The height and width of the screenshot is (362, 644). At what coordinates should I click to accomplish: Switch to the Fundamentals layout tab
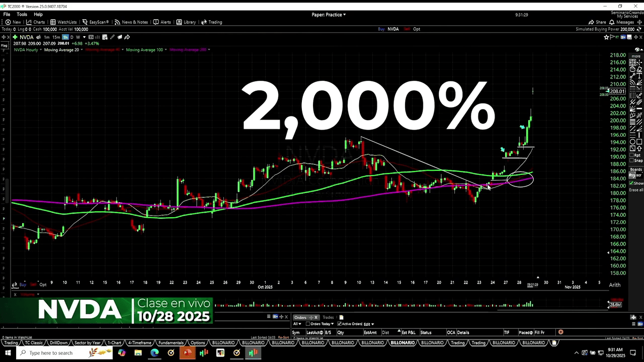(171, 343)
